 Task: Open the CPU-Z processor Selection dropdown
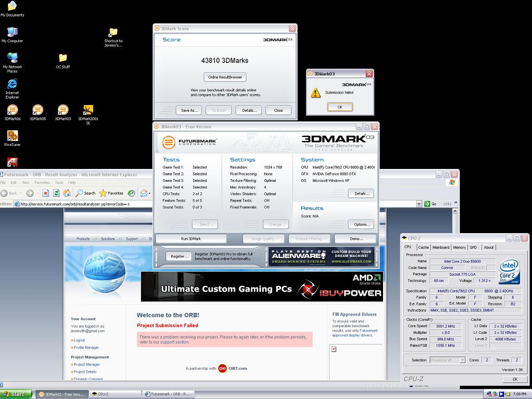point(462,360)
